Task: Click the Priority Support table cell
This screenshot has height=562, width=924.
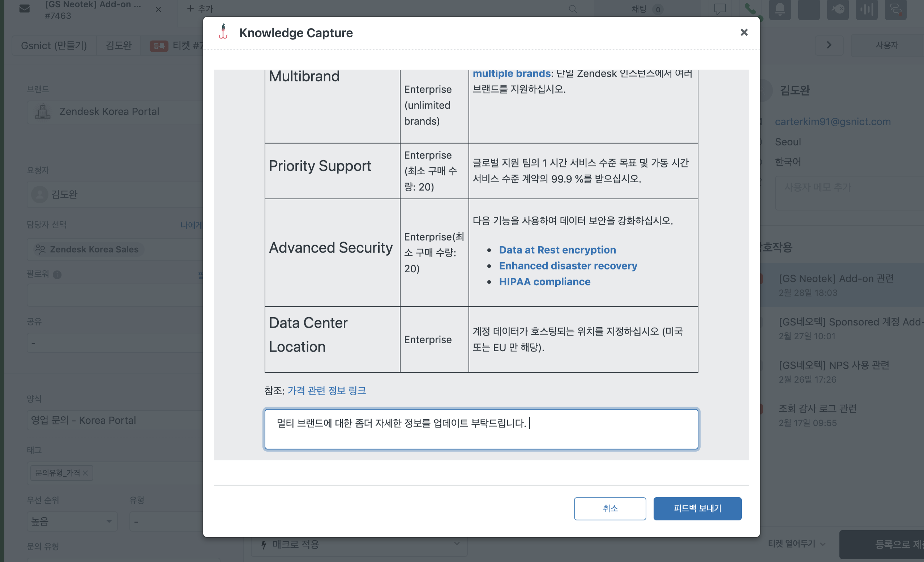Action: [x=332, y=171]
